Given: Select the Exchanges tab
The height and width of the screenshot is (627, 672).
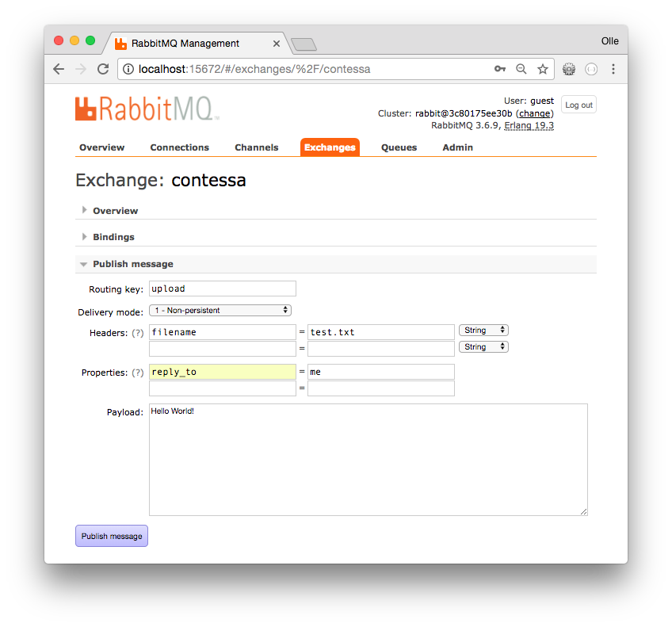Looking at the screenshot, I should click(x=330, y=147).
